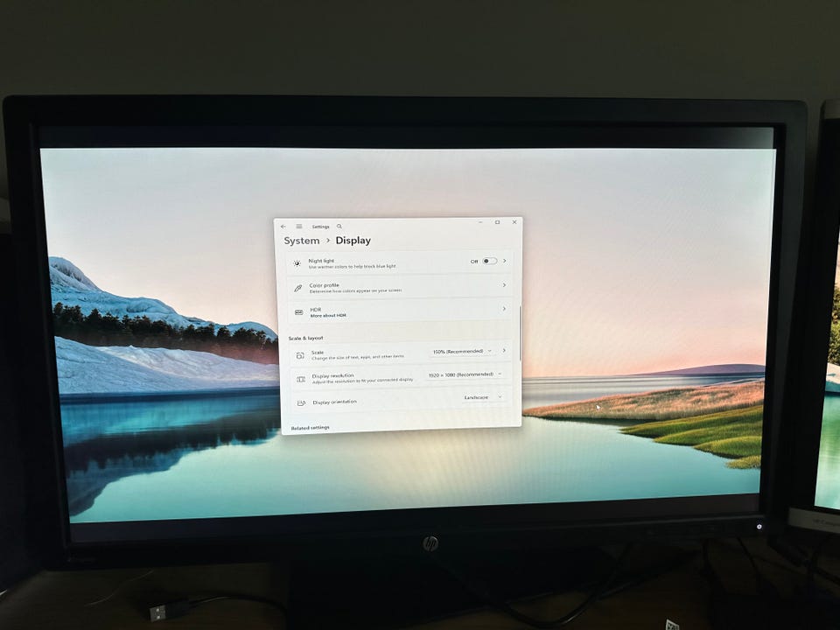The height and width of the screenshot is (630, 840).
Task: Open HDR settings via chevron
Action: (x=505, y=309)
